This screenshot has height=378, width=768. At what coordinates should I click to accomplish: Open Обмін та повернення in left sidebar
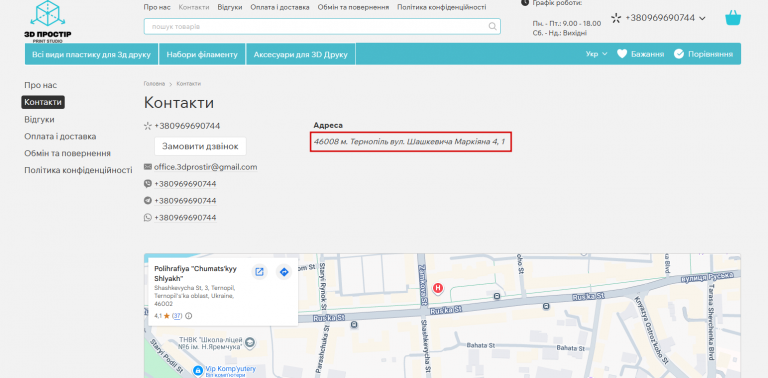point(68,153)
